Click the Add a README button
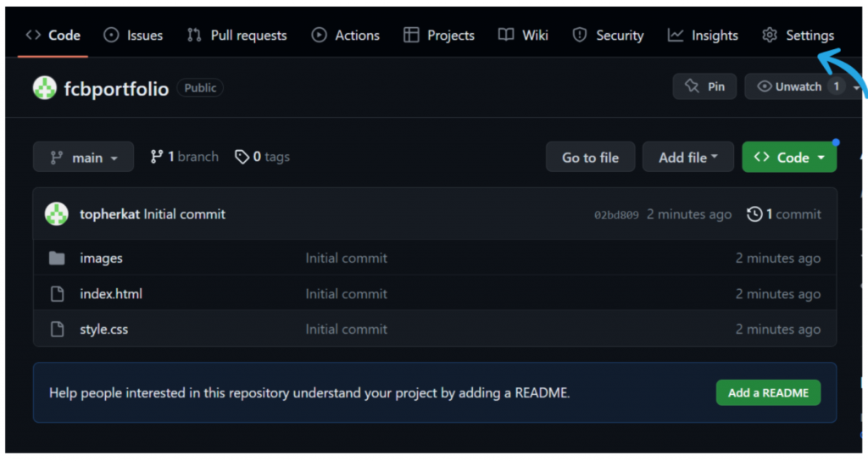The image size is (868, 461). 768,392
